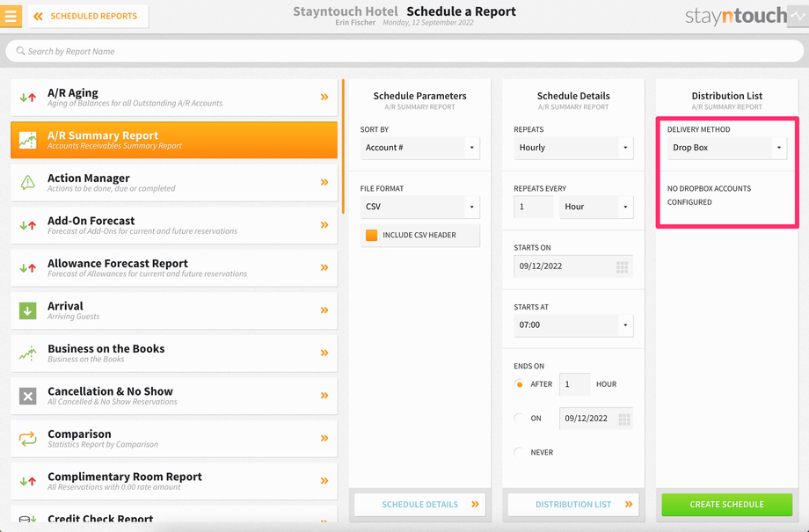The width and height of the screenshot is (809, 532).
Task: Click the Add-On Forecast arrows icon
Action: [28, 225]
